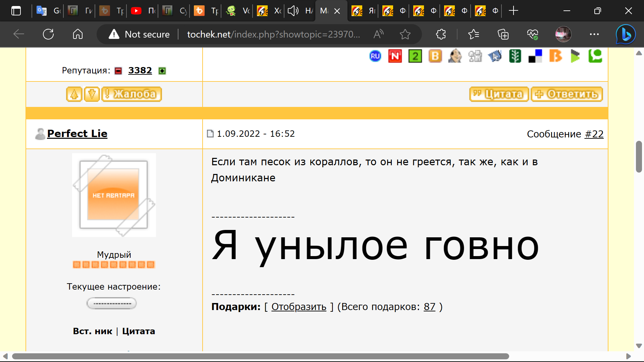Click the orange B square share icon

click(435, 56)
